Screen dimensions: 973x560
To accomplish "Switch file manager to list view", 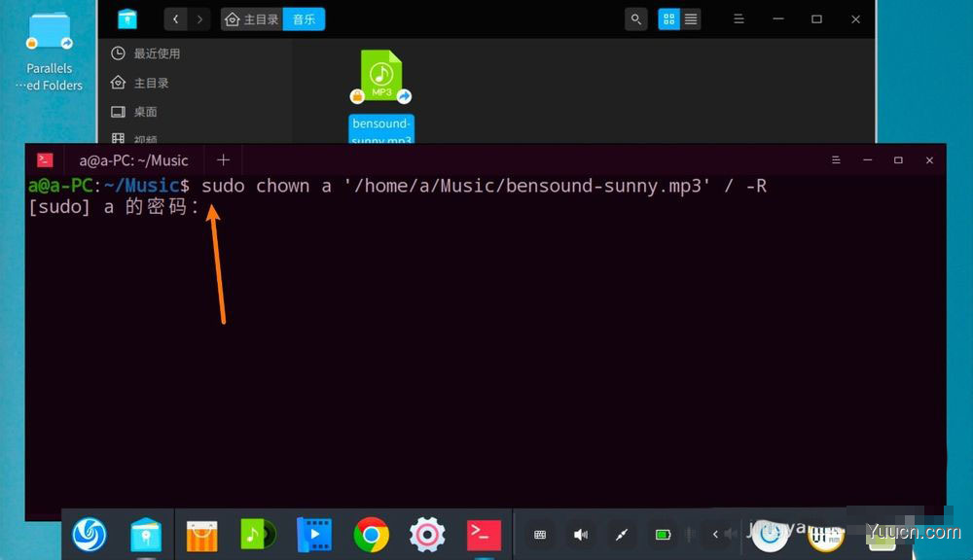I will (x=691, y=18).
